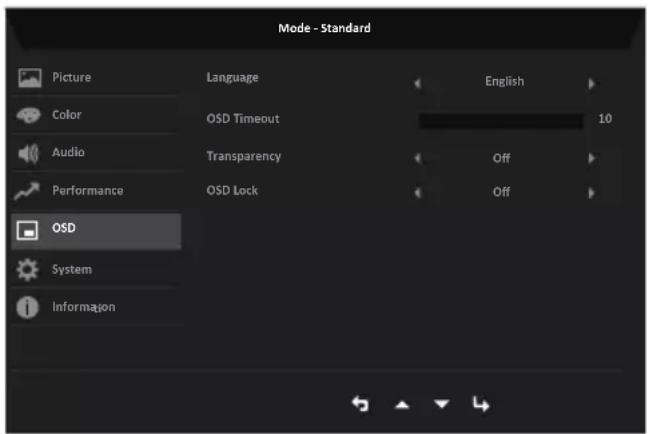Click the OSD Timeout slider bar
This screenshot has height=434, width=648.
pos(501,121)
